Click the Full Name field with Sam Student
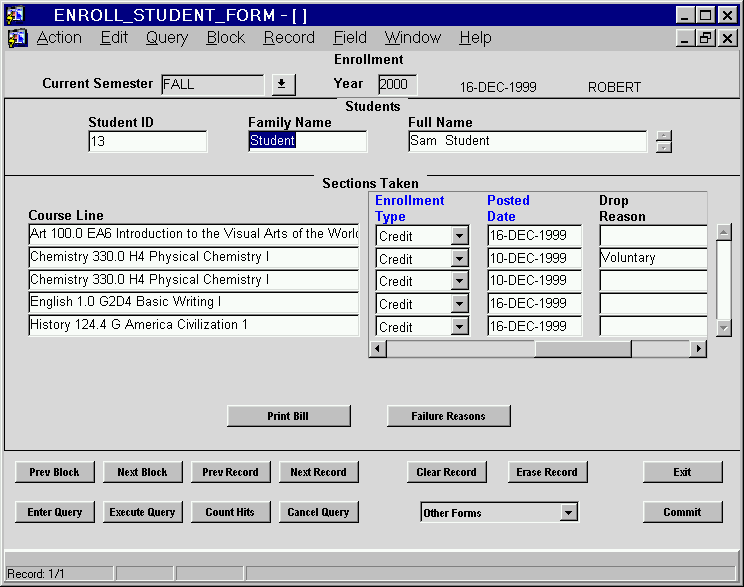The width and height of the screenshot is (744, 587). [x=527, y=141]
